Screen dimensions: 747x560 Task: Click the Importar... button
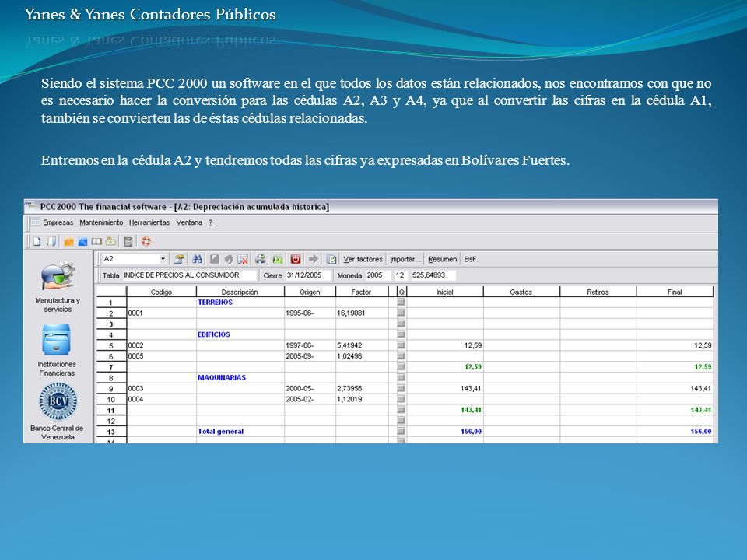[405, 259]
